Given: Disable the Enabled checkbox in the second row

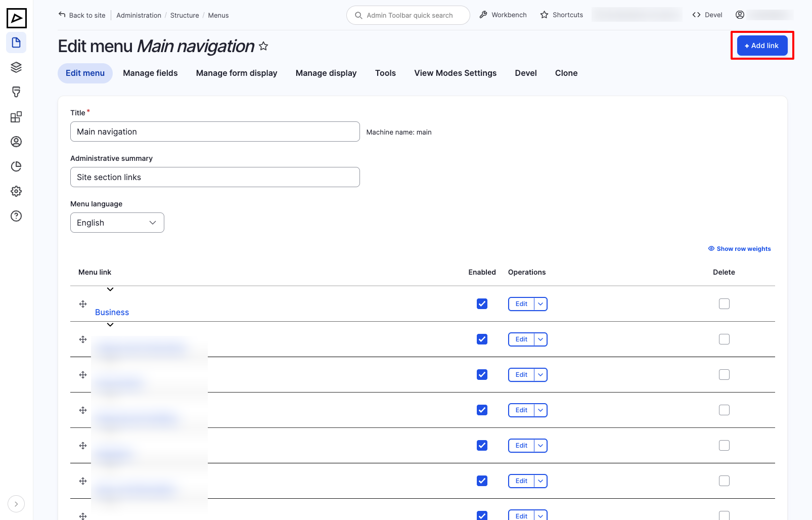Looking at the screenshot, I should coord(481,339).
